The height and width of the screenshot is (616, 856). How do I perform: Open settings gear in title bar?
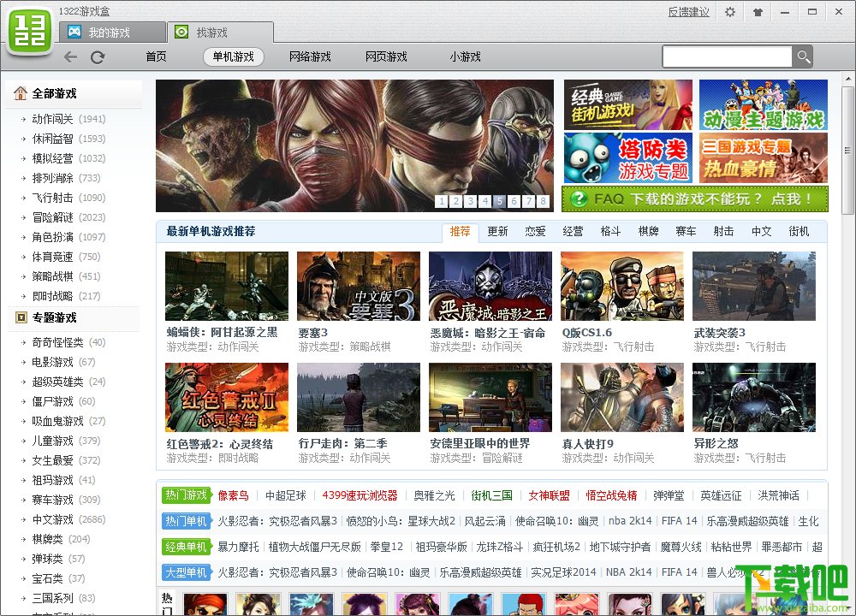(730, 11)
